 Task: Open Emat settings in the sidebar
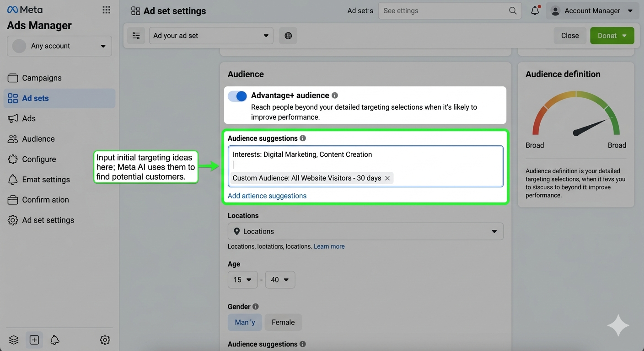tap(59, 180)
